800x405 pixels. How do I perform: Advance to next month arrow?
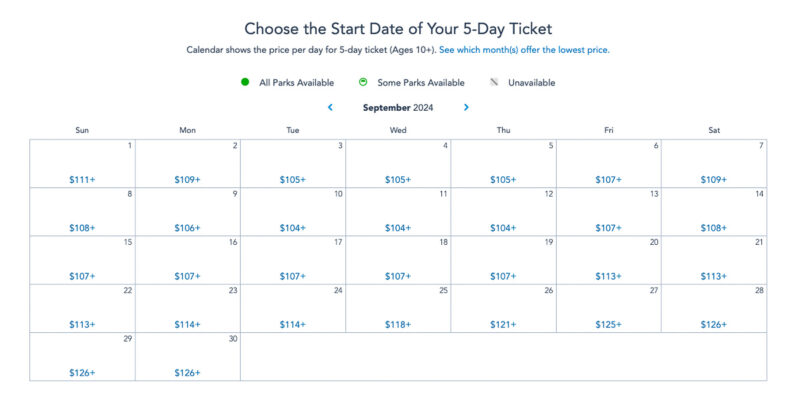pos(466,107)
